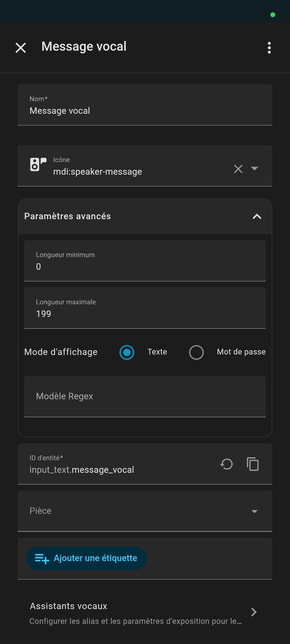Click the ID d'entité text field
290x644 pixels.
(118, 470)
